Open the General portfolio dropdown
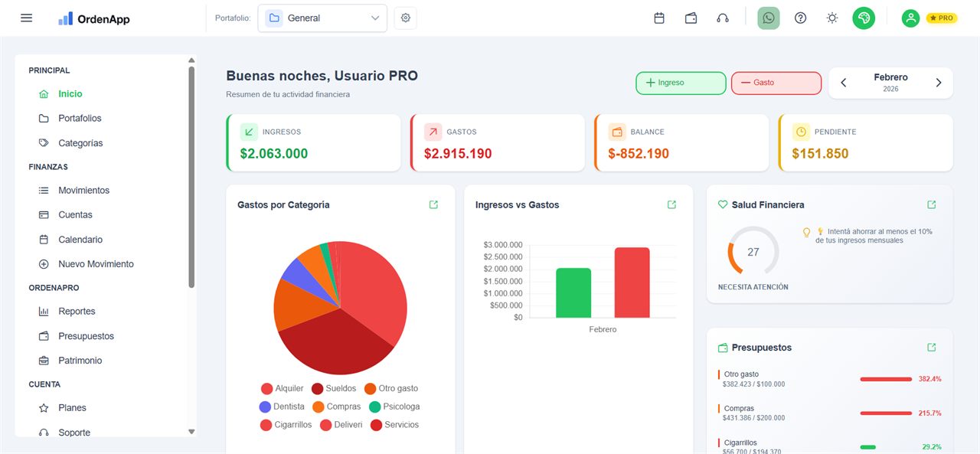980x454 pixels. [322, 17]
